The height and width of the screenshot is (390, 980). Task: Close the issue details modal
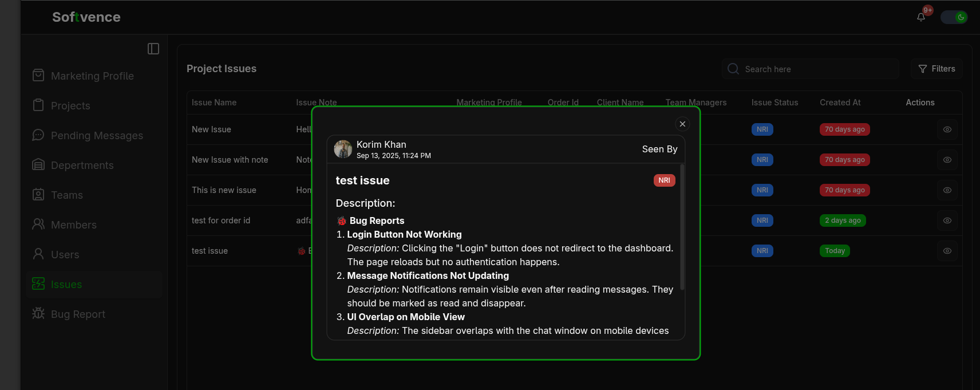[682, 124]
